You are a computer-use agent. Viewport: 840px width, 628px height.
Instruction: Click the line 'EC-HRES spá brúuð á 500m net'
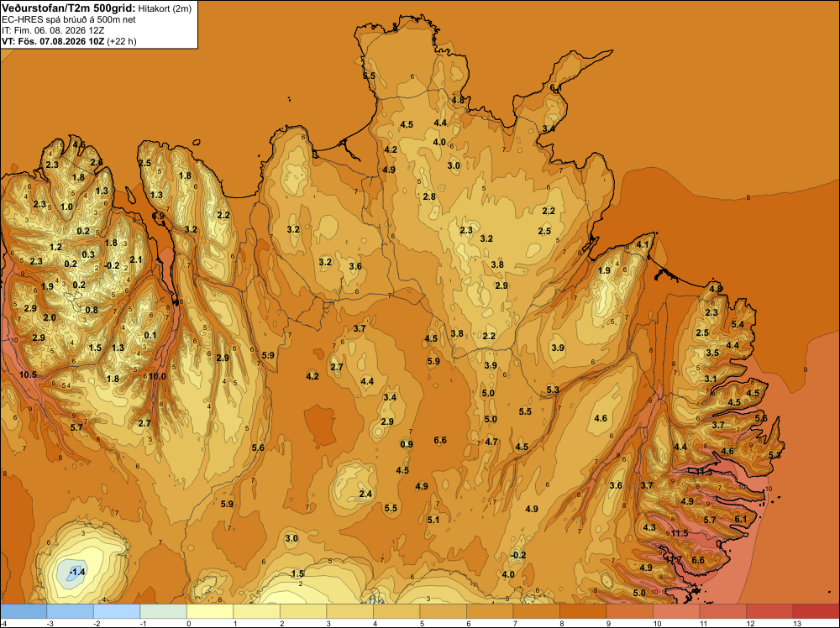click(x=69, y=20)
